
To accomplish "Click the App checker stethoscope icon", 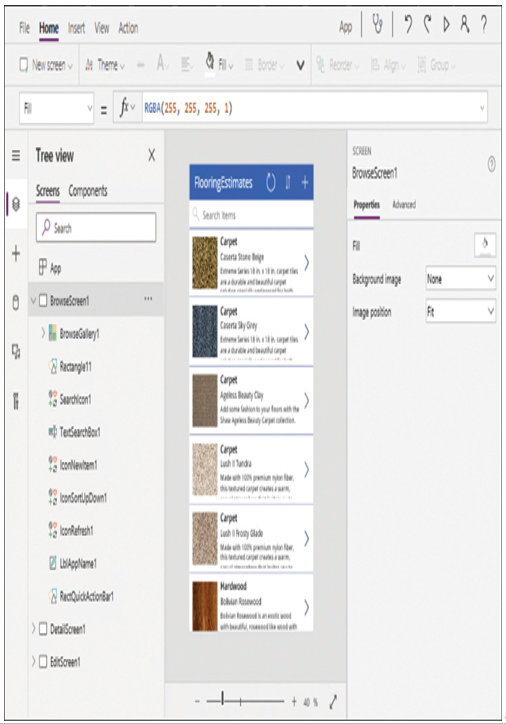I will coord(378,24).
